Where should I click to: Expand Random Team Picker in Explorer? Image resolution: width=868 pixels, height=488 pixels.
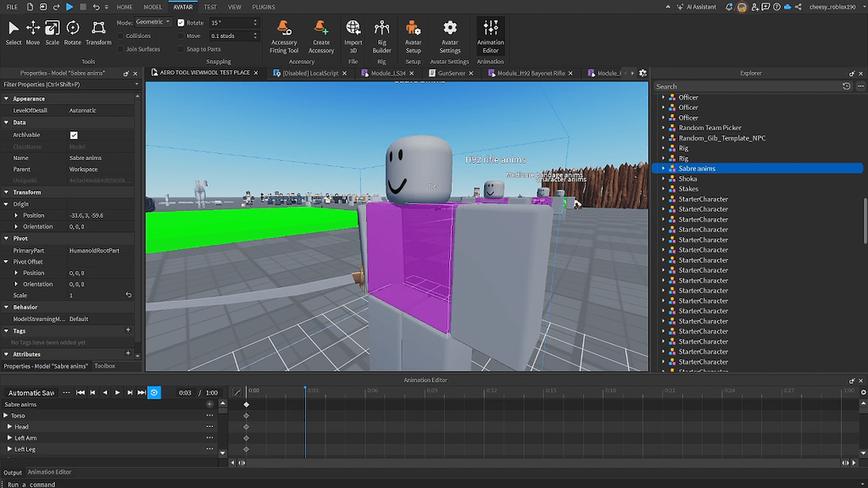[x=663, y=127]
